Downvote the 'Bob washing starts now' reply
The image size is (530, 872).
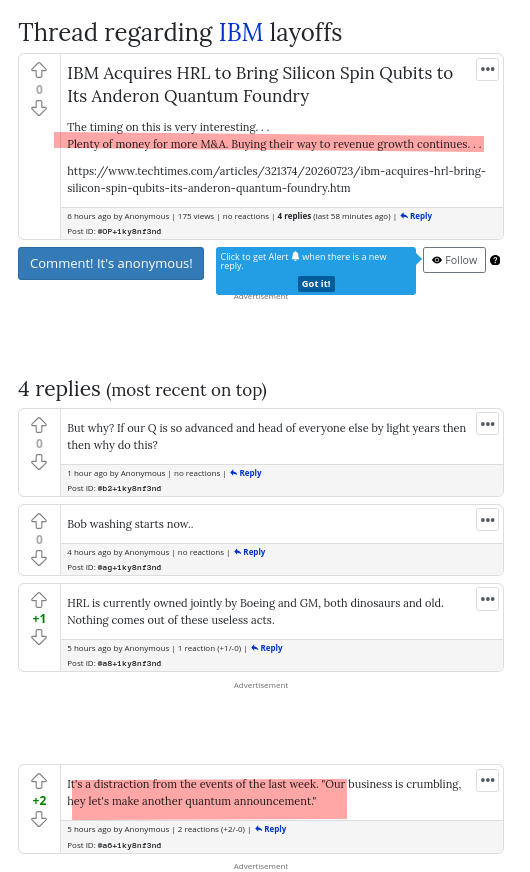[39, 558]
